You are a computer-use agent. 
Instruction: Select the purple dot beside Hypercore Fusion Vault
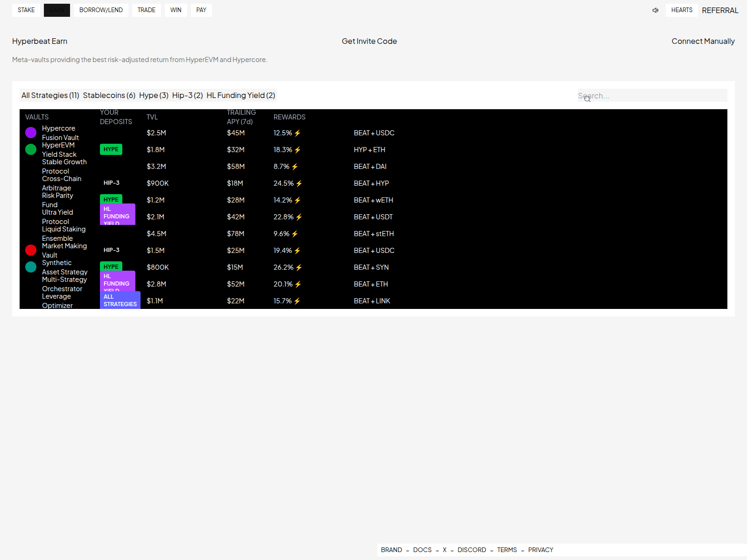coord(31,133)
